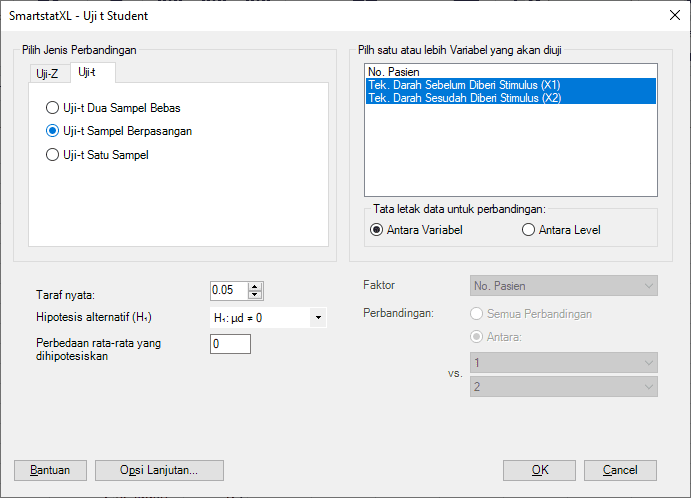Click the Taraf nyata input field
691x498 pixels.
pos(228,290)
